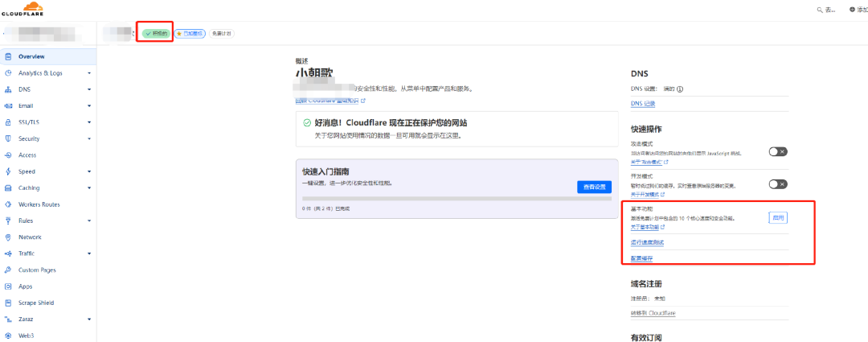Click the 已加星标 starred badge
Screen dimensions: 868x342
coord(190,33)
